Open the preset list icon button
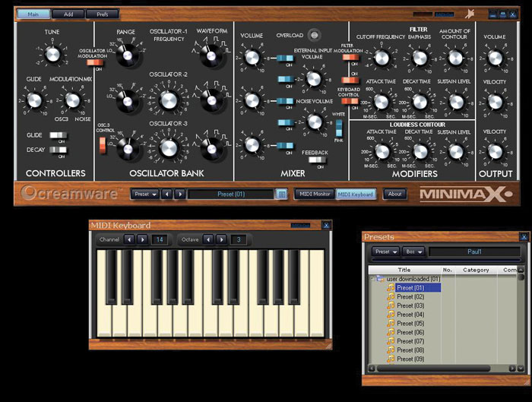The height and width of the screenshot is (402, 532). coord(281,194)
